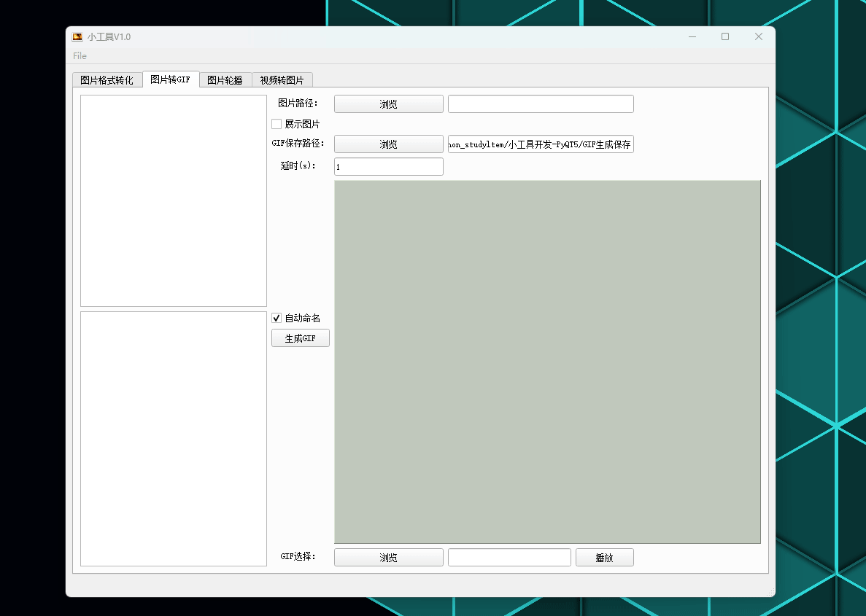The width and height of the screenshot is (866, 616).
Task: Click 浏览 button beside GIF选择
Action: pyautogui.click(x=388, y=558)
